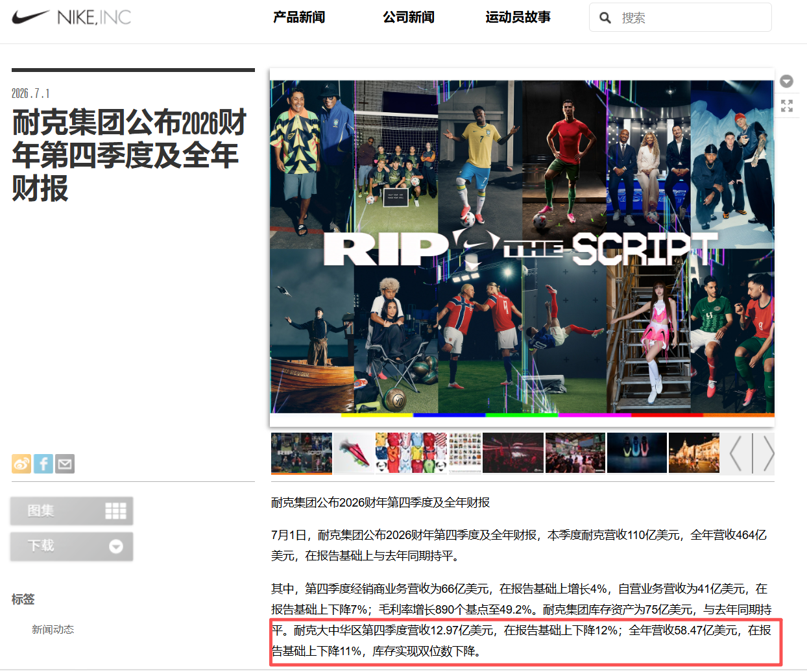Select the RIP THE SCRIPT thumbnail
Screen dimensions: 807x672
click(x=302, y=453)
